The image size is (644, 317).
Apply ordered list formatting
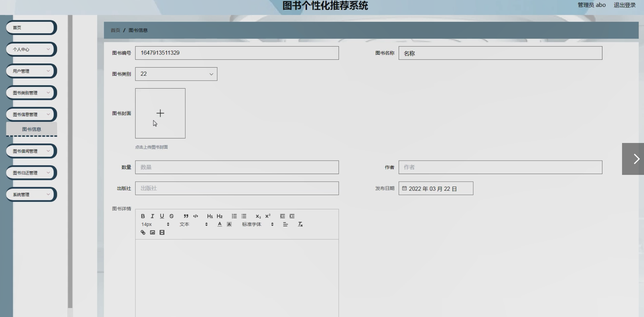tap(234, 216)
